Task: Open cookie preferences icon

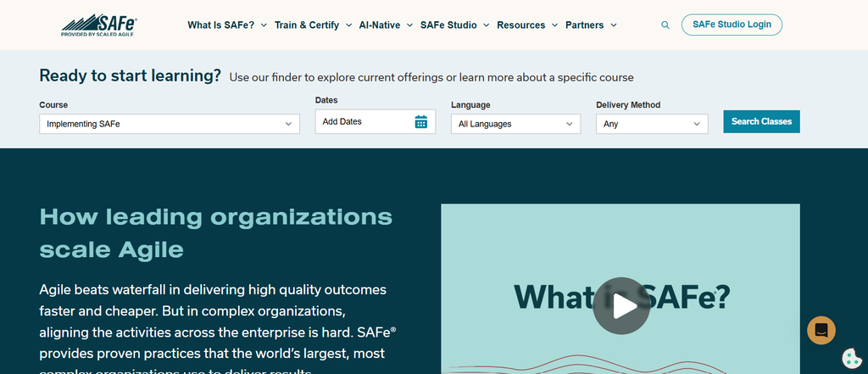Action: (x=851, y=358)
